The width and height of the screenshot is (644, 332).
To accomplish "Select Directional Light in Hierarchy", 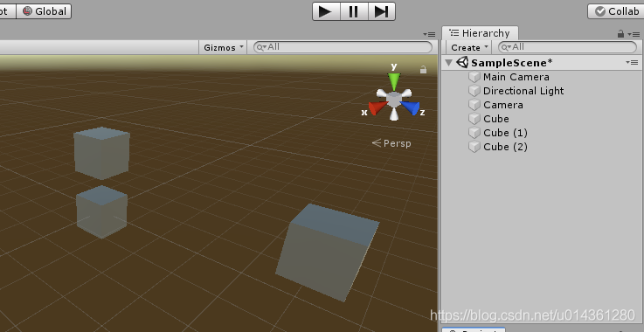I will click(x=523, y=91).
